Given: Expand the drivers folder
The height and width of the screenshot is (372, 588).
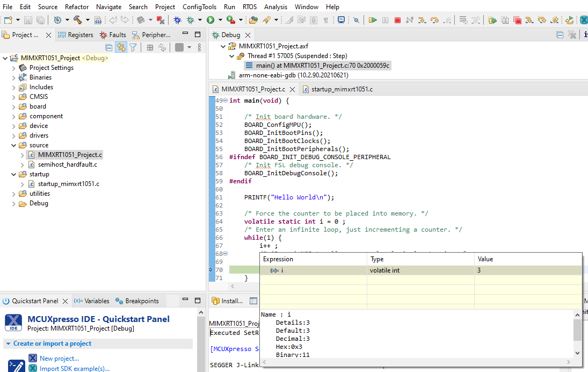Looking at the screenshot, I should (x=14, y=136).
